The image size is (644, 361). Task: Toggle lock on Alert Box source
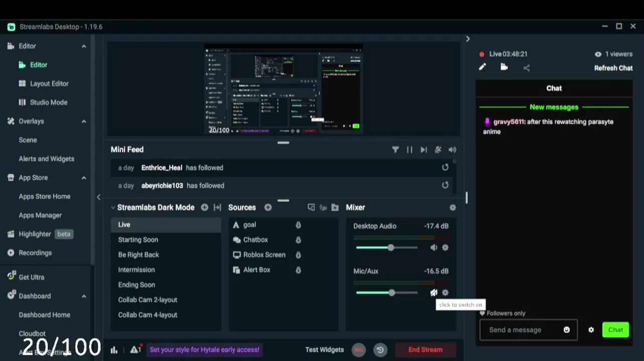click(x=298, y=270)
